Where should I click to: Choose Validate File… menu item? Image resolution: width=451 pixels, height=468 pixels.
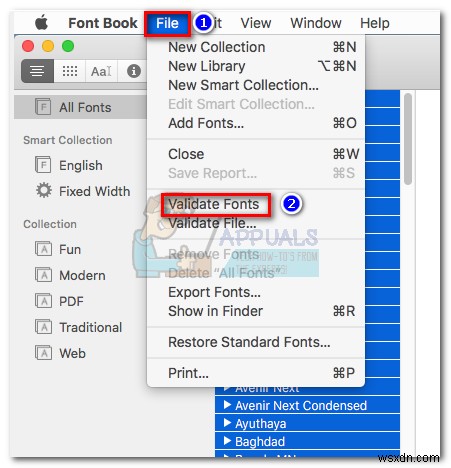point(256,223)
